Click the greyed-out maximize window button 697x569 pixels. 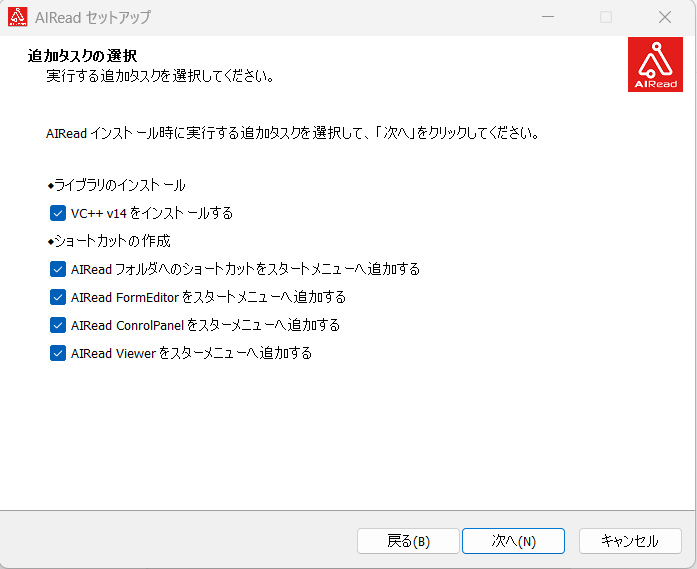[606, 17]
